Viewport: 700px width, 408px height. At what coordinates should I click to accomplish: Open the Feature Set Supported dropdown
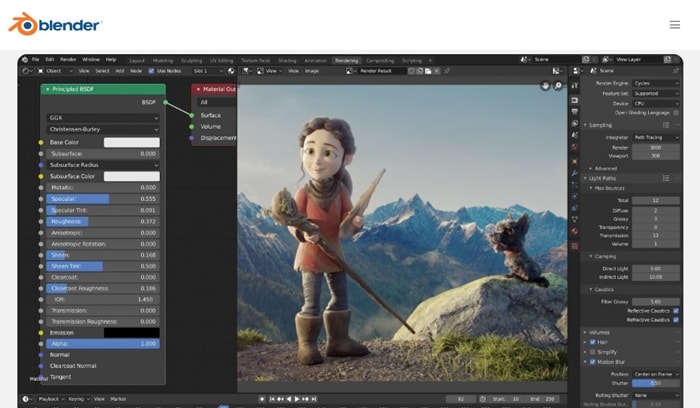pos(656,94)
